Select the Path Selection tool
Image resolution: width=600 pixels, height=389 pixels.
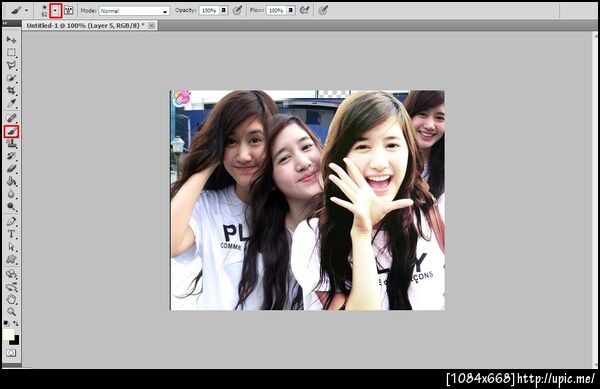[x=11, y=247]
